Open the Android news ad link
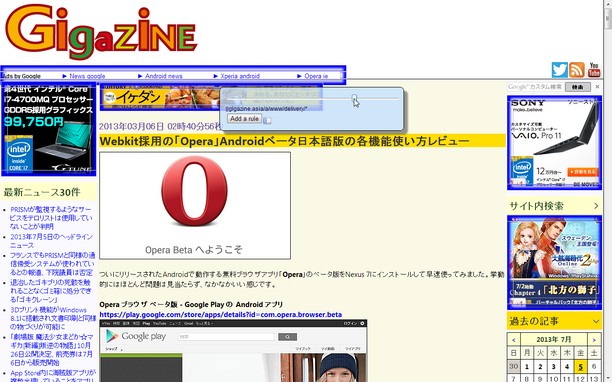The image size is (612, 382). pyautogui.click(x=164, y=76)
